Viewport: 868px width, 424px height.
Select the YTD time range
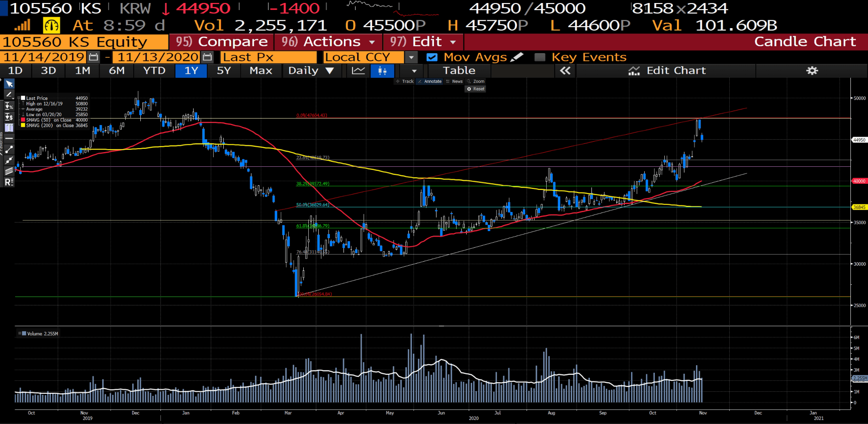pyautogui.click(x=154, y=71)
